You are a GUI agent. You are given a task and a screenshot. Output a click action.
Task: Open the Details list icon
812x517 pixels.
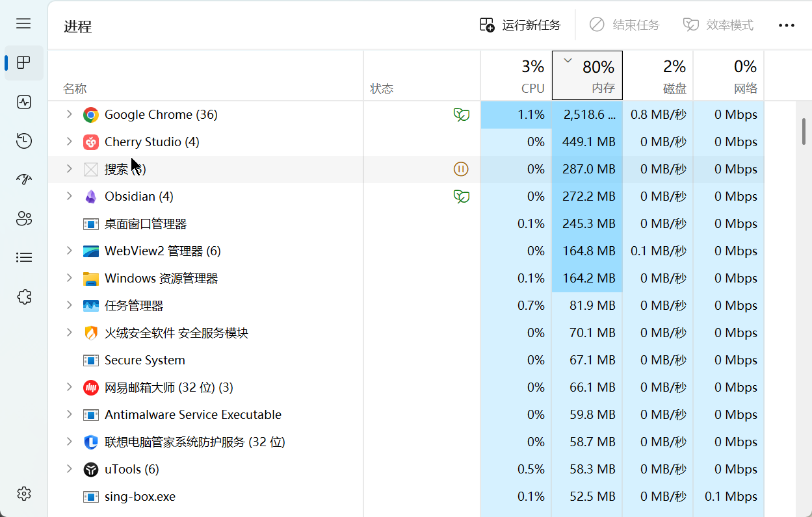(24, 258)
